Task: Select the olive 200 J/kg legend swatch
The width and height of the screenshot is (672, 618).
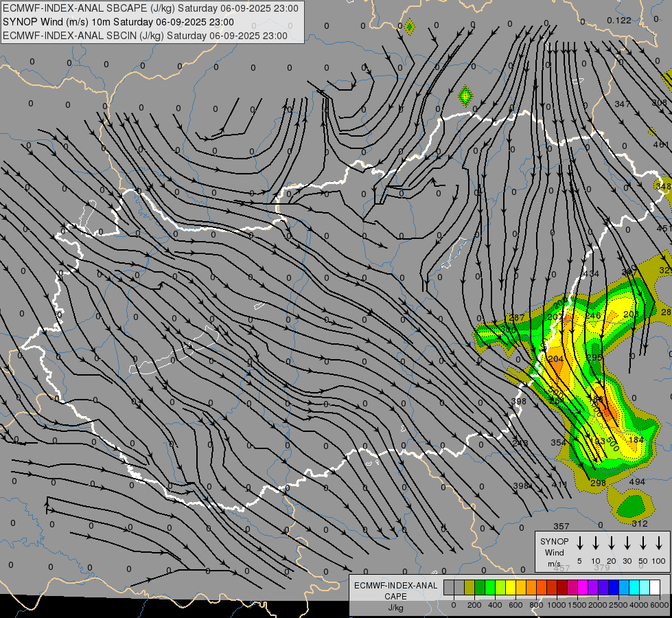Action: click(x=470, y=588)
